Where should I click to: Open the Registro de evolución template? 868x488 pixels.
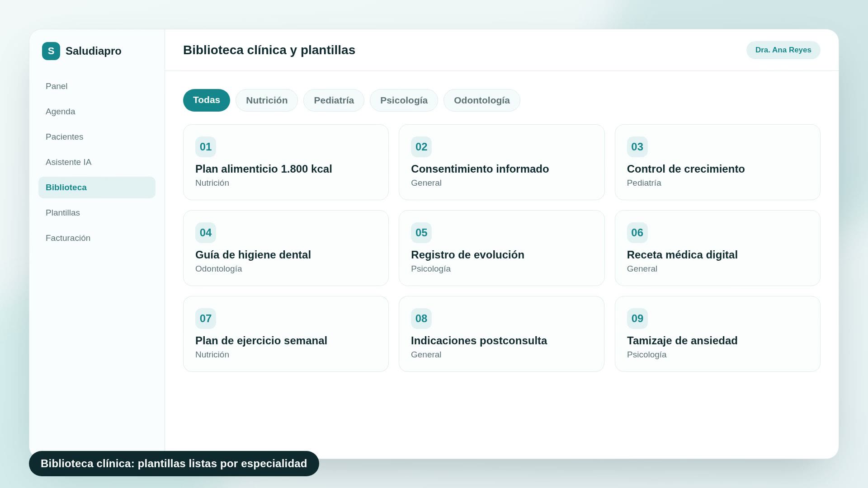point(502,248)
